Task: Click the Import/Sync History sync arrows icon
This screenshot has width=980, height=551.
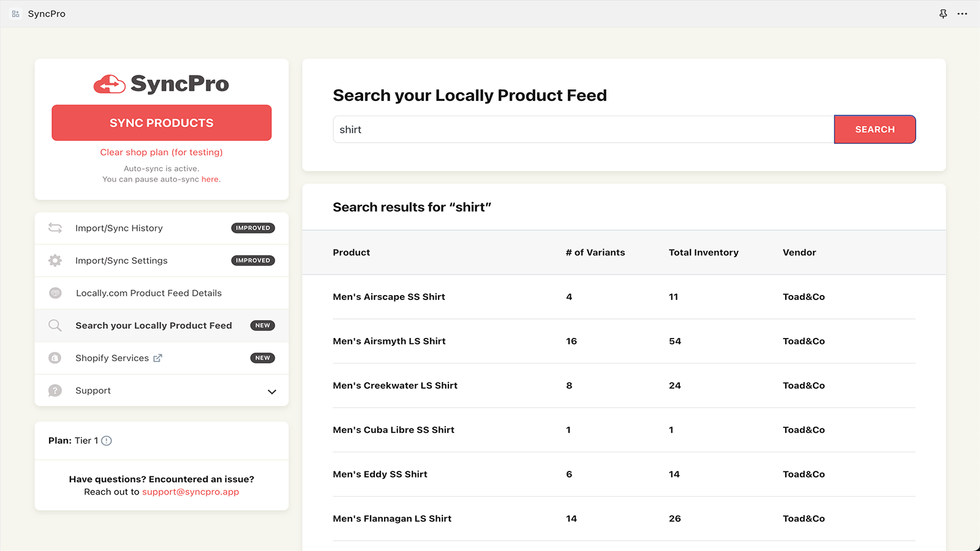Action: click(55, 228)
